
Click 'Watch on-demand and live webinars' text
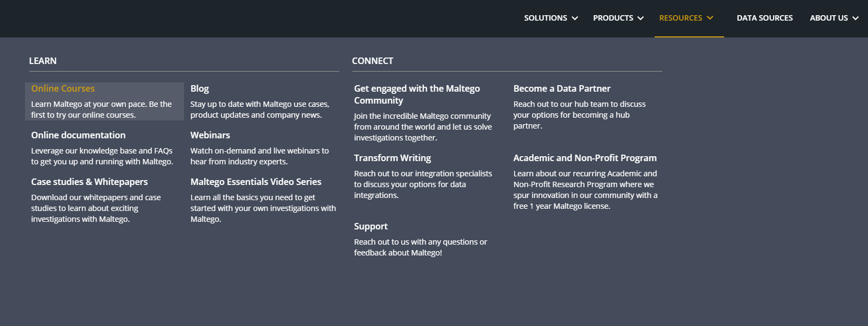tap(259, 156)
